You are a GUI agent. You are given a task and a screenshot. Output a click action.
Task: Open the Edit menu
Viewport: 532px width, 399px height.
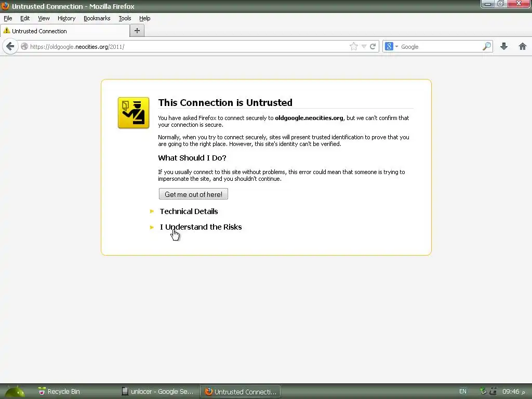click(25, 18)
